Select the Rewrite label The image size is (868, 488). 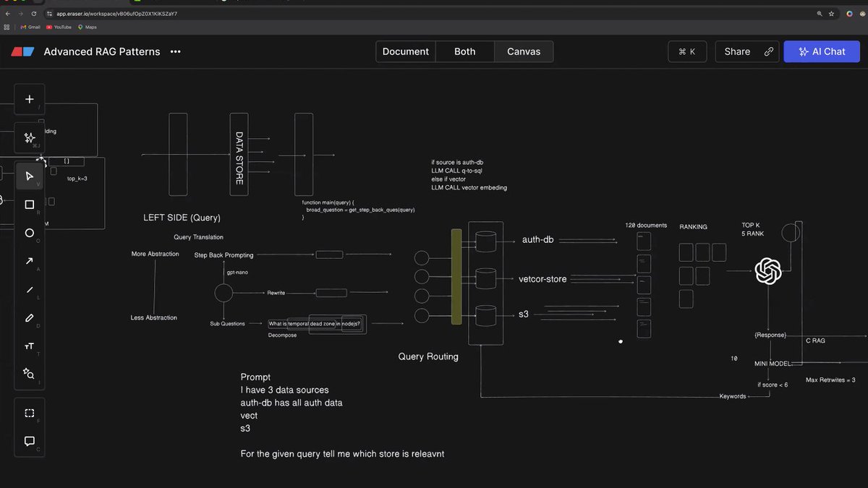(276, 293)
